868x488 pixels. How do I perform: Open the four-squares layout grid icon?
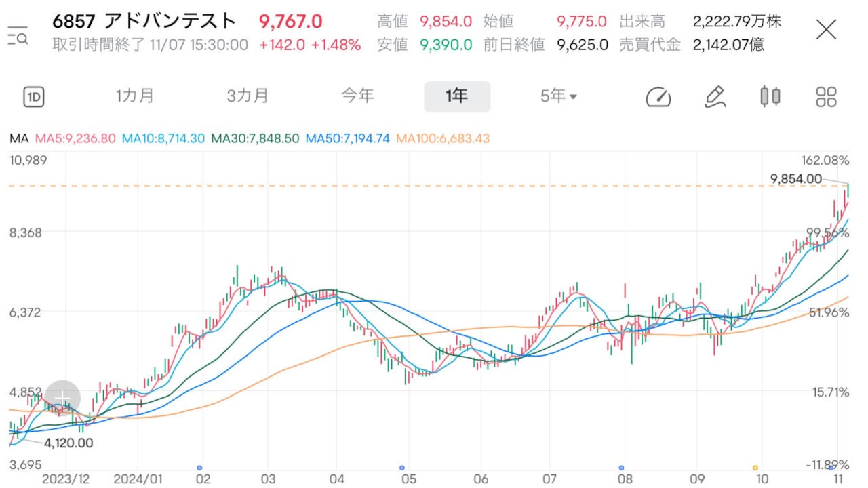826,97
